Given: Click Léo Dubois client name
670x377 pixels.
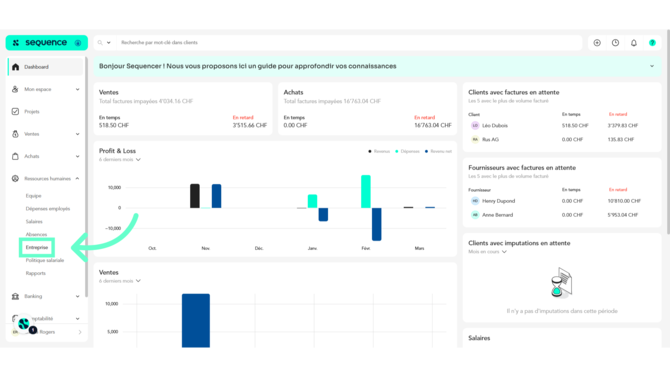Looking at the screenshot, I should [x=495, y=126].
